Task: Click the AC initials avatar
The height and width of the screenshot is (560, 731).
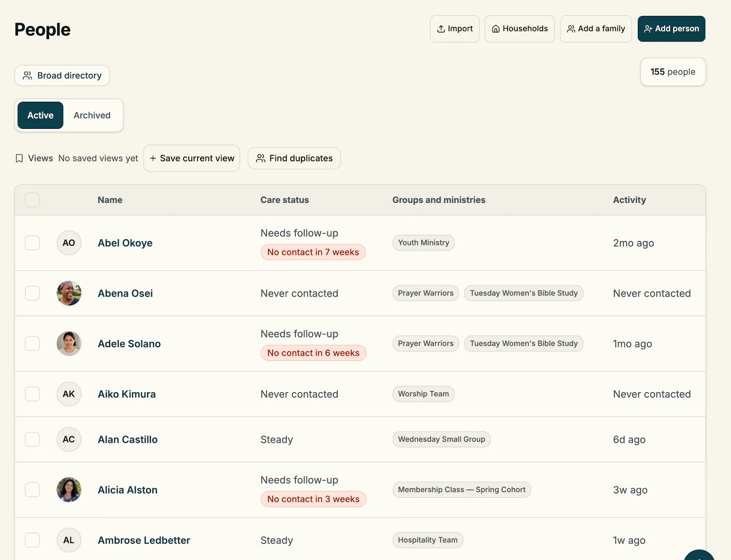Action: (x=69, y=439)
